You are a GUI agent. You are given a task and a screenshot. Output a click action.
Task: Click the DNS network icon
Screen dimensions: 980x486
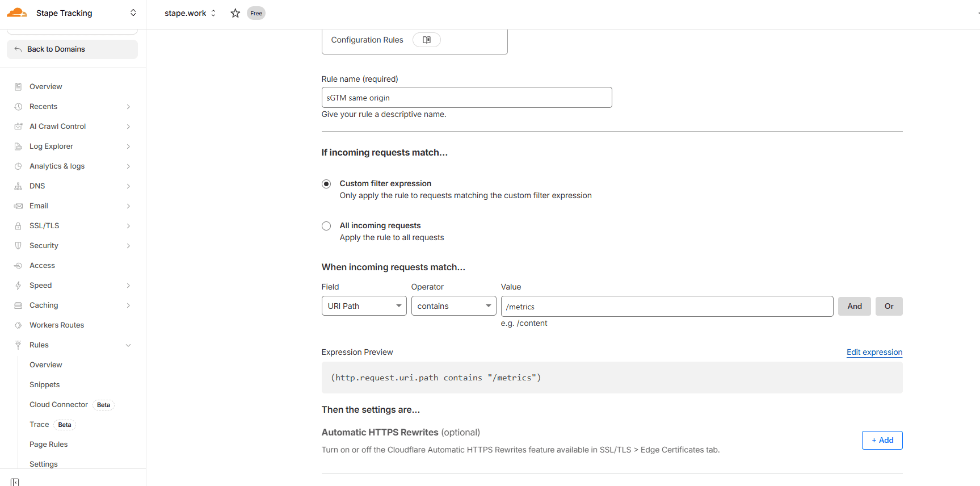pos(18,186)
